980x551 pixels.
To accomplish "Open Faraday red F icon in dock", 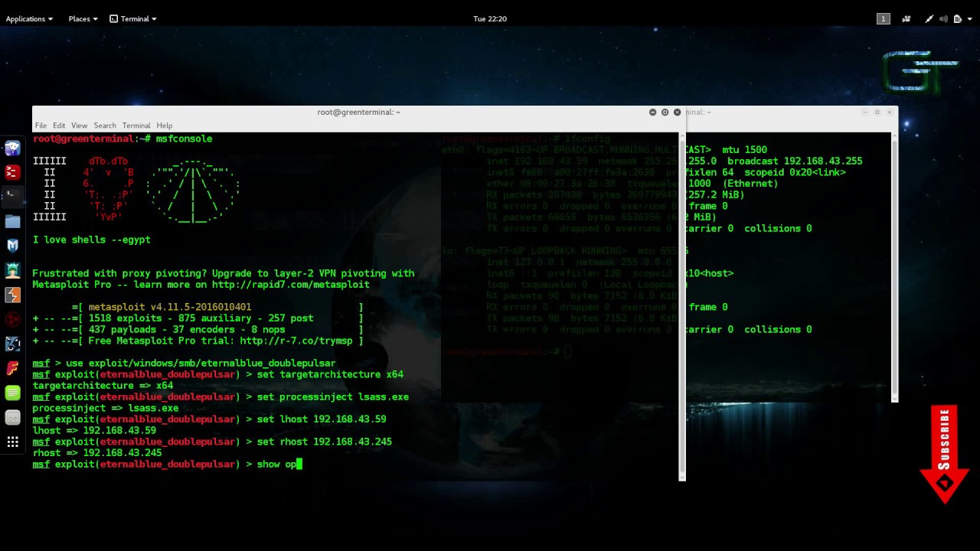I will (x=12, y=368).
